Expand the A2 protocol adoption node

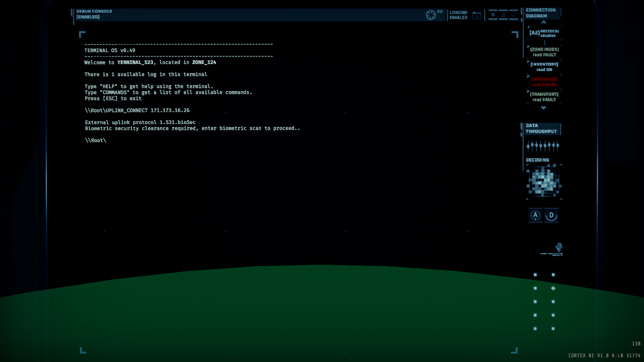[544, 33]
